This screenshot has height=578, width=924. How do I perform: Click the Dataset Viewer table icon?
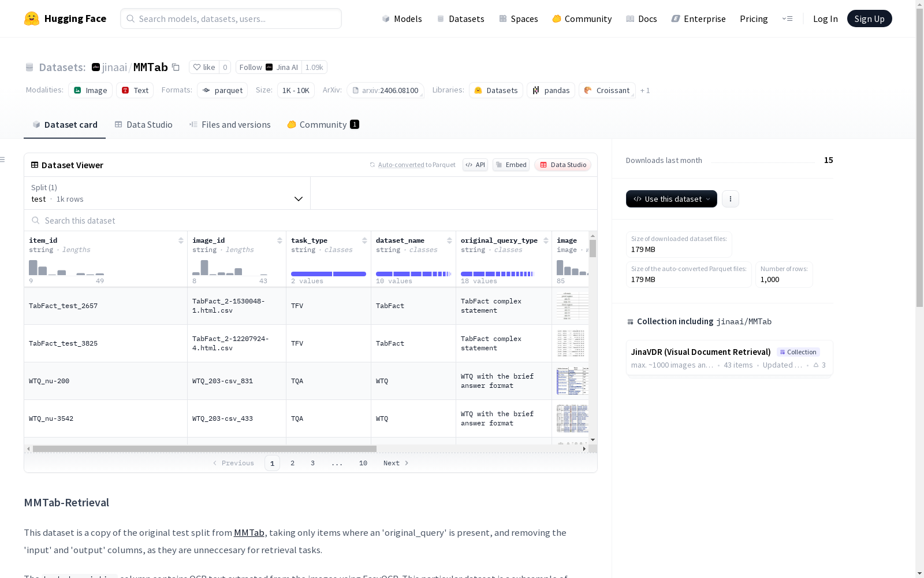tap(35, 165)
